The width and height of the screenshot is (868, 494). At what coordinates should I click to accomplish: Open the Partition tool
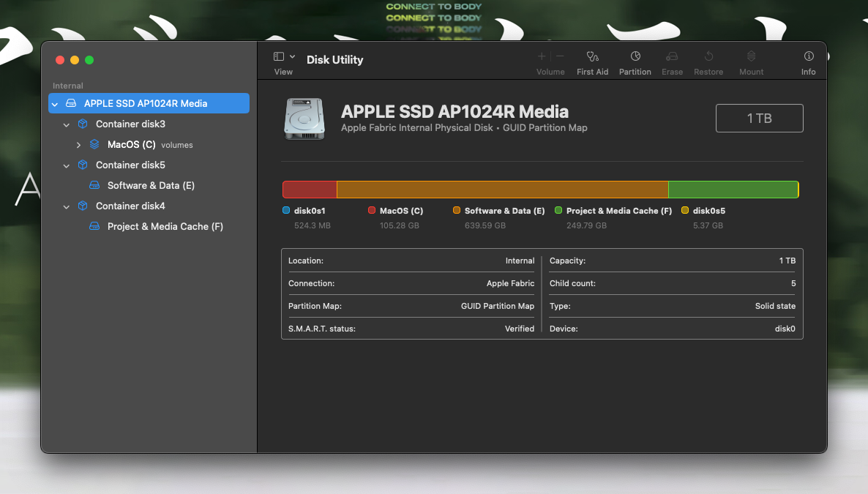(x=635, y=61)
